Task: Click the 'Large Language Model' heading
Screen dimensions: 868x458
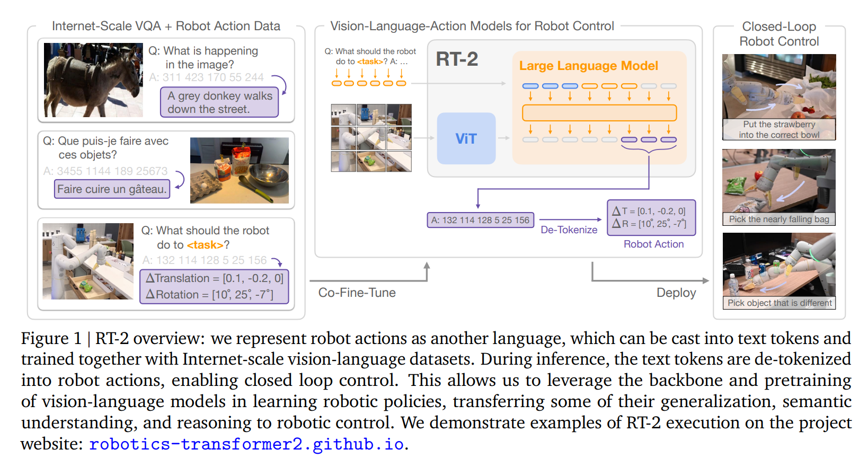Action: [x=588, y=66]
